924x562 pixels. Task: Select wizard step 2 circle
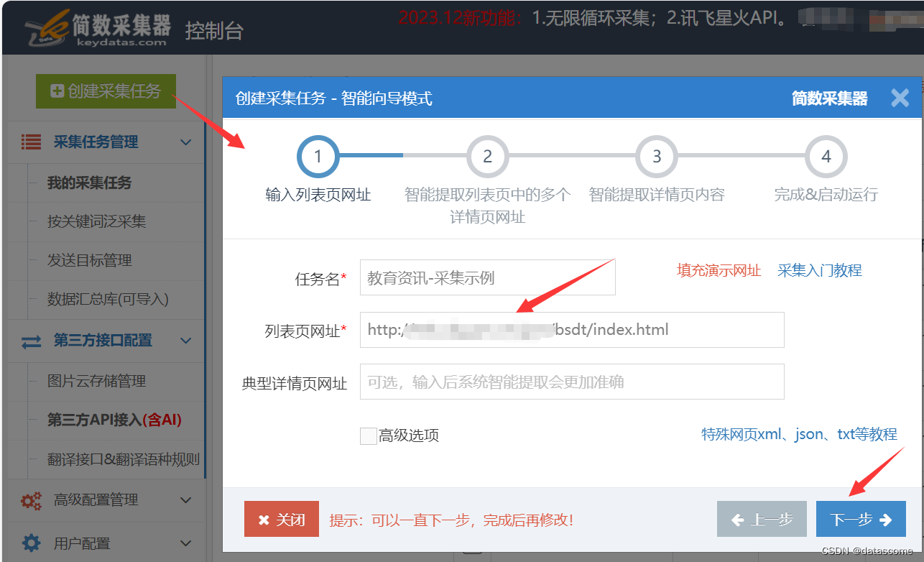coord(487,156)
